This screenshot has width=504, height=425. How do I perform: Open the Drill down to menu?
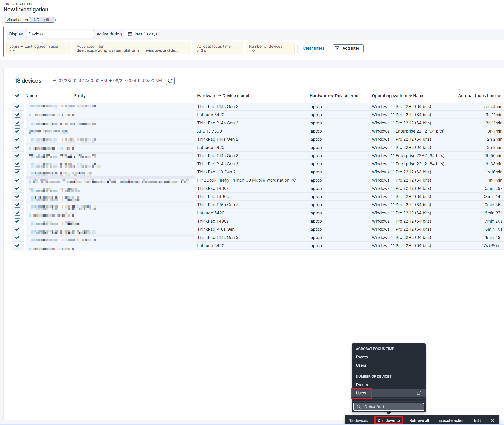389,420
